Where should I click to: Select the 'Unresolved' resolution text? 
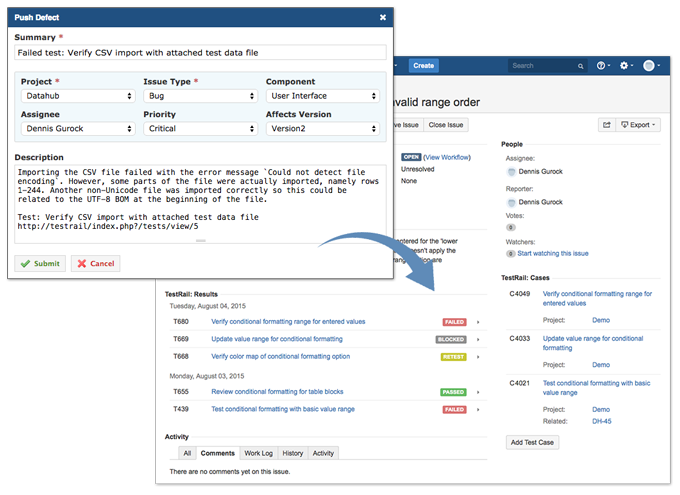pyautogui.click(x=418, y=169)
